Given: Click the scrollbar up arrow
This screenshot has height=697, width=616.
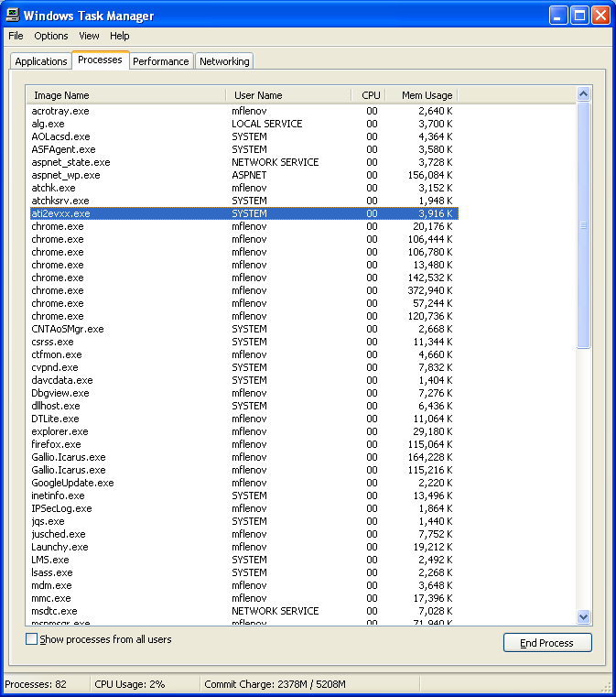Looking at the screenshot, I should [x=584, y=93].
